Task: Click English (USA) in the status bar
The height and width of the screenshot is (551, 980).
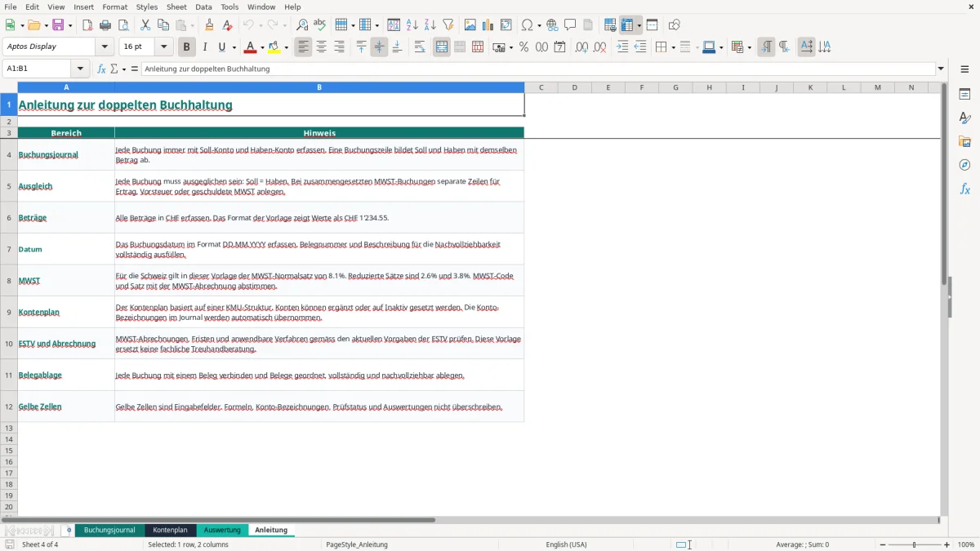Action: click(566, 544)
